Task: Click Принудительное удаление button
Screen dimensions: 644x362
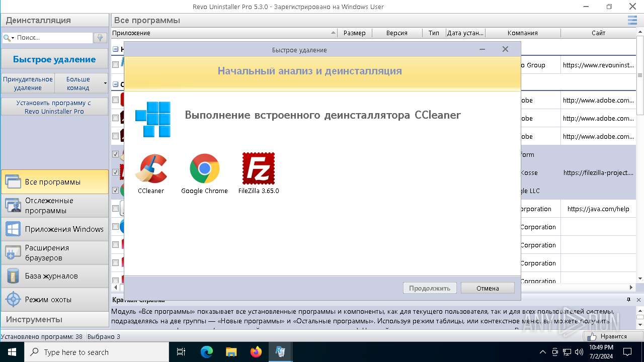Action: point(28,83)
